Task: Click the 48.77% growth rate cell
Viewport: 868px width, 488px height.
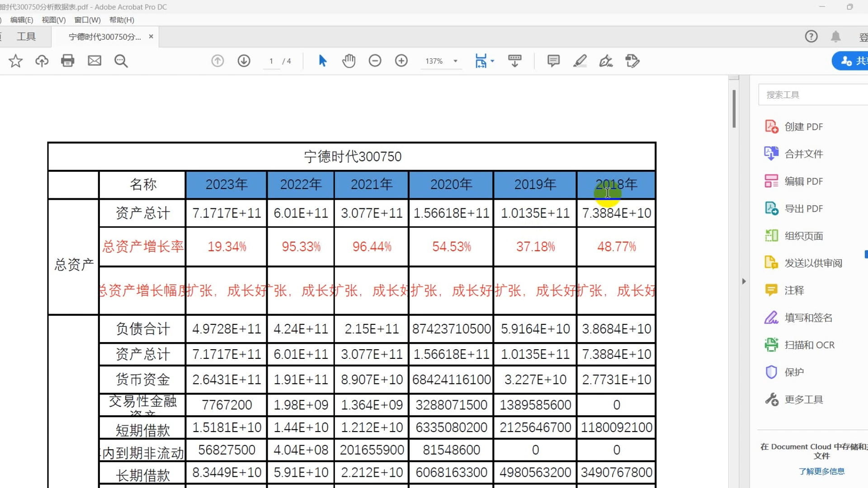Action: point(616,246)
